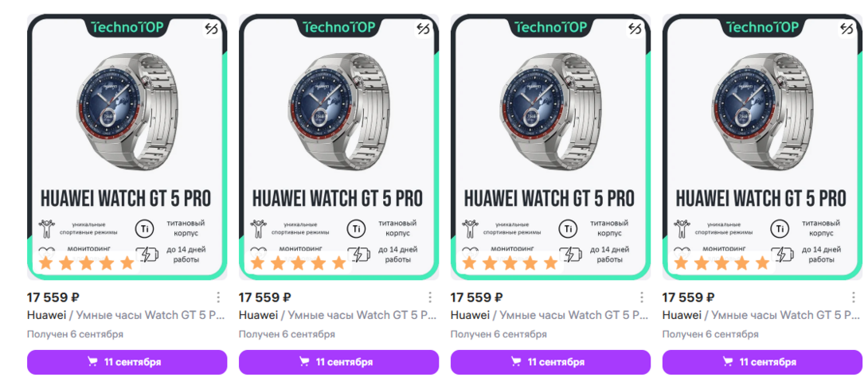Open the three-dot menu of the fourth product
The image size is (868, 377).
pos(853,297)
